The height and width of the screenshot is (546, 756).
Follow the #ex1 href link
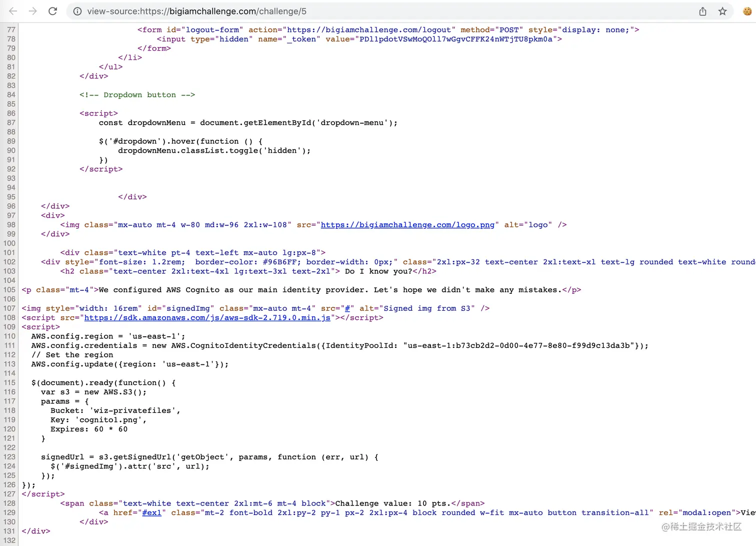coord(151,512)
